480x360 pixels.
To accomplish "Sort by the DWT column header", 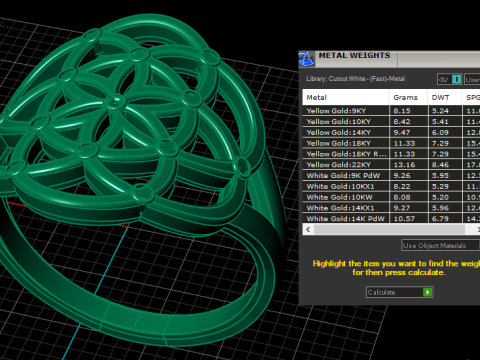I will click(445, 97).
